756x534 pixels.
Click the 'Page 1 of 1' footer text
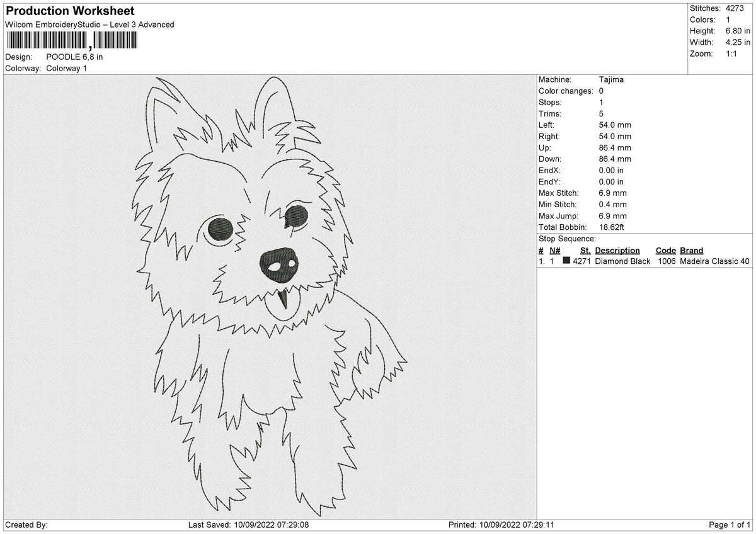point(730,525)
